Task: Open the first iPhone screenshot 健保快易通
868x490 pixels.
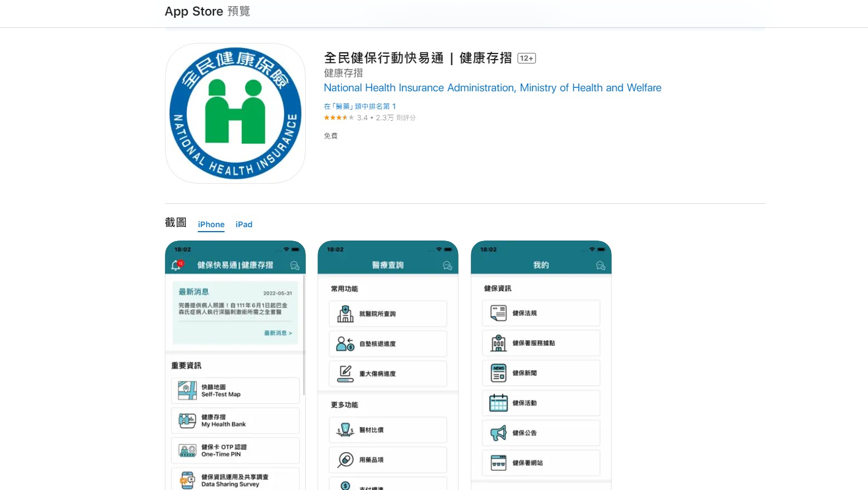Action: click(x=235, y=365)
